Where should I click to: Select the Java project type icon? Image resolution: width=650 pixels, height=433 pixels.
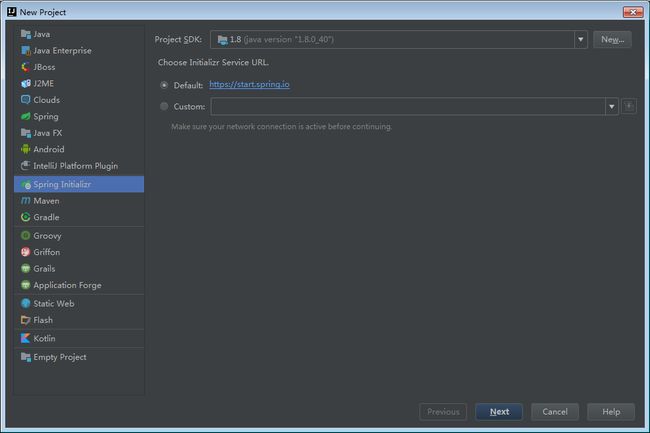26,34
